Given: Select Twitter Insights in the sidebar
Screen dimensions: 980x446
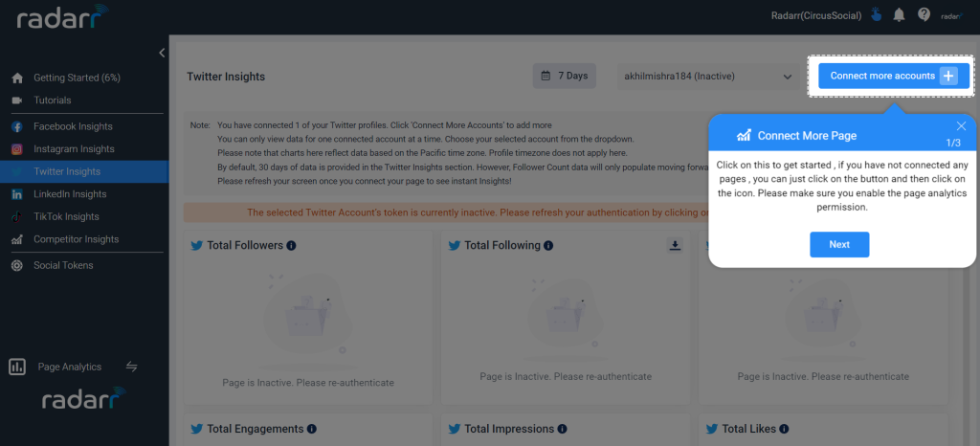Looking at the screenshot, I should 84,171.
